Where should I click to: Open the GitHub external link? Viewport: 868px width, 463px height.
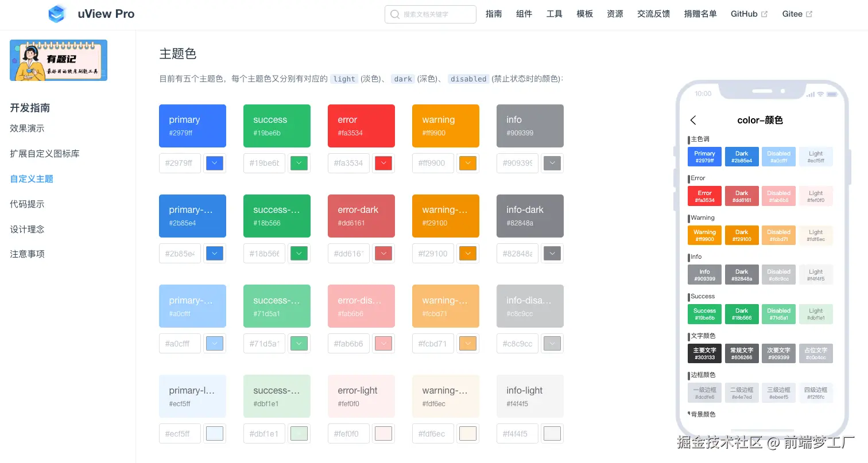749,14
